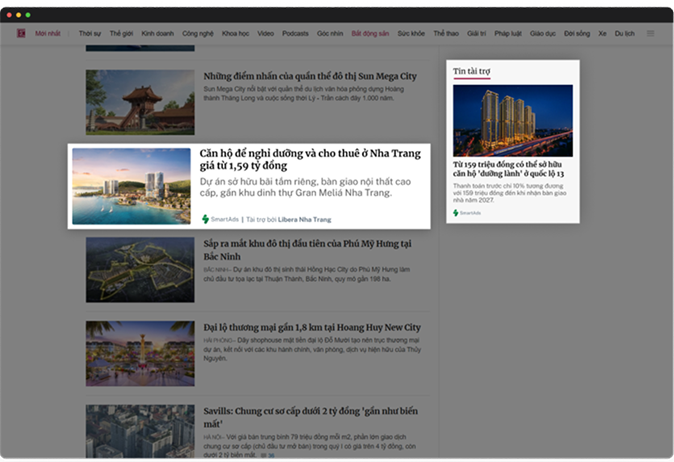This screenshot has height=462, width=674.
Task: Open the Nha Trang apartment ad headline
Action: click(310, 159)
